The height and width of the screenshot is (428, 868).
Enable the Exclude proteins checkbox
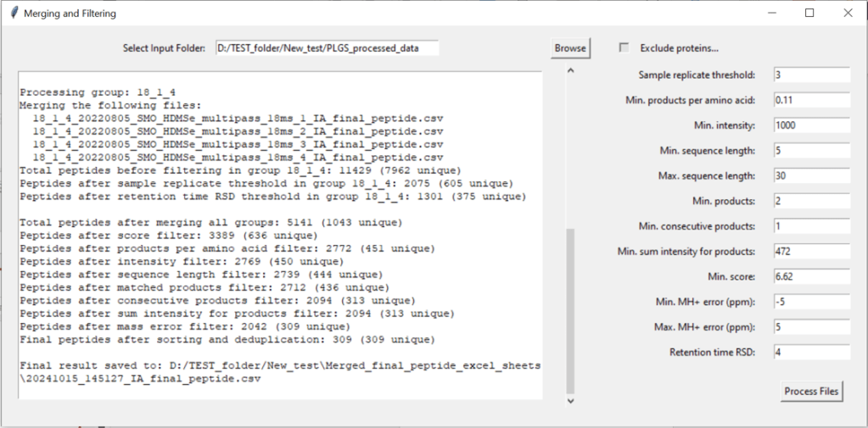625,47
